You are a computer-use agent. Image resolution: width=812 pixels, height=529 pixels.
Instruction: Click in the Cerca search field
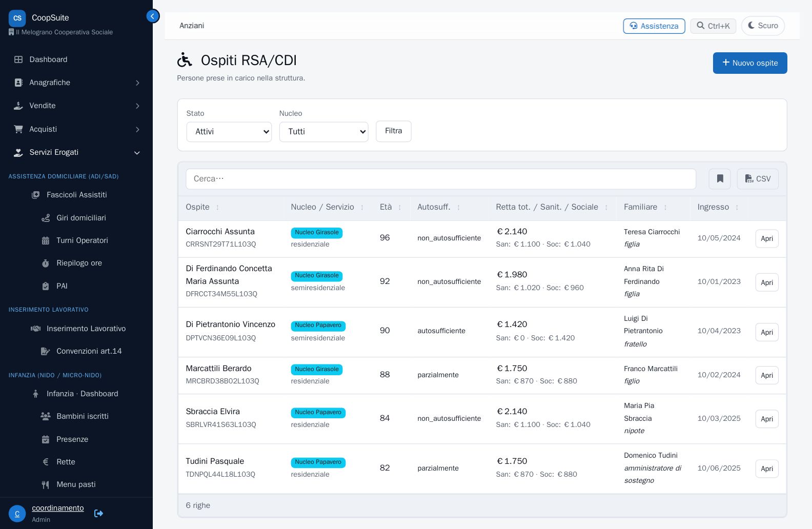point(441,179)
